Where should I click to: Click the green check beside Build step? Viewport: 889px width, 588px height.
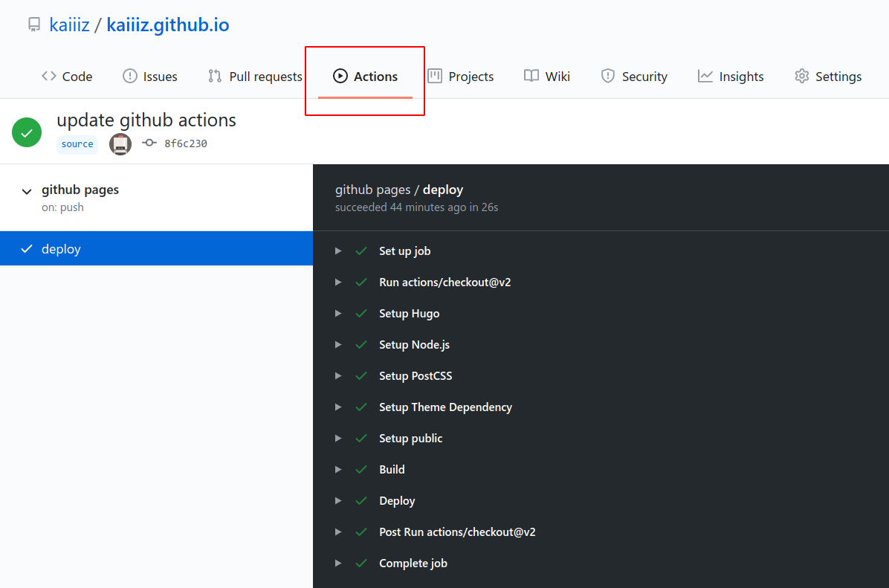(x=361, y=470)
